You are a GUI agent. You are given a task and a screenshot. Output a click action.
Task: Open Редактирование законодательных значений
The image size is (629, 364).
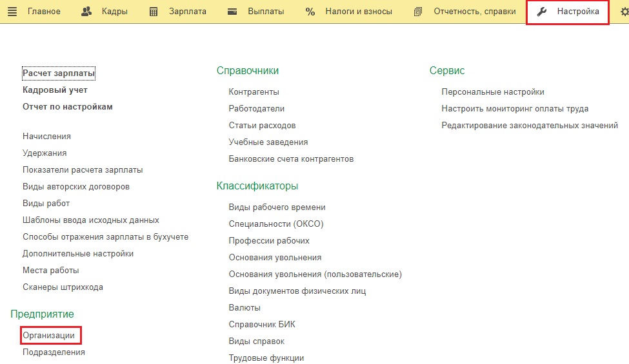pyautogui.click(x=530, y=126)
